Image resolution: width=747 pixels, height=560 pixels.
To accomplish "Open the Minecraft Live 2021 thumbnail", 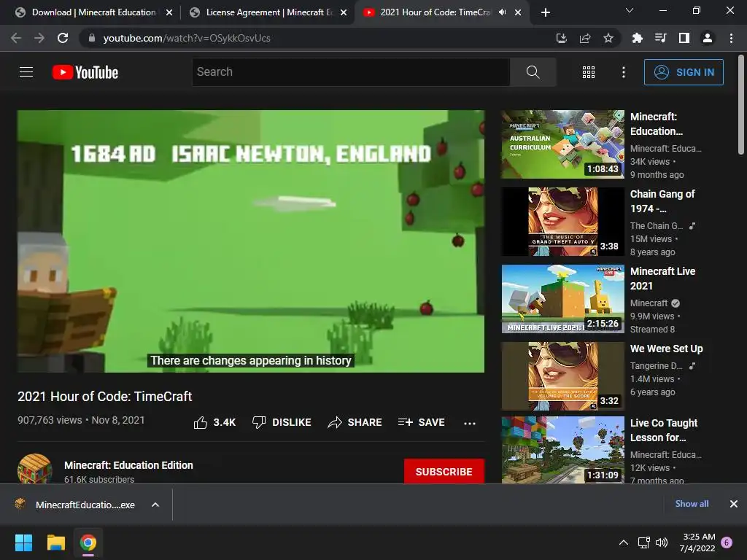I will (x=562, y=299).
